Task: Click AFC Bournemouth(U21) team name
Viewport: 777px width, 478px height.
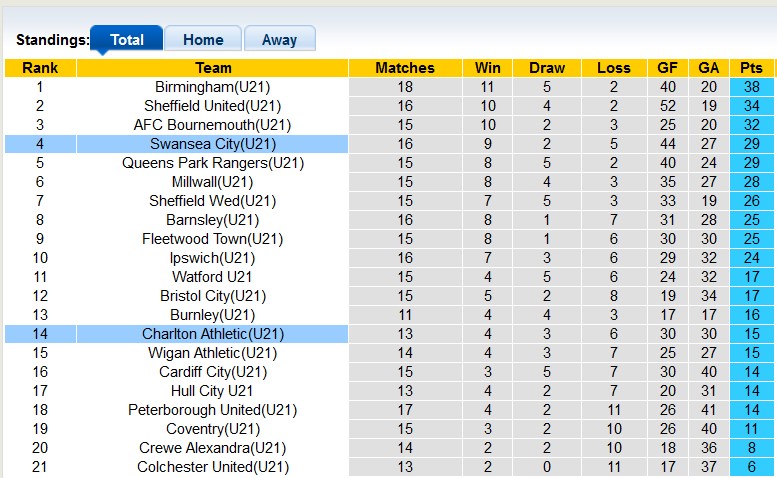Action: [x=213, y=125]
